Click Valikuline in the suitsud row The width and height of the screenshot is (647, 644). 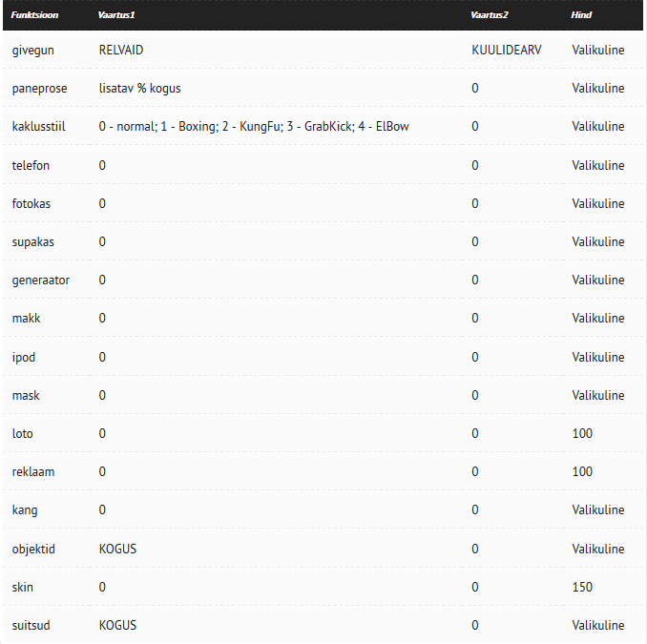598,625
